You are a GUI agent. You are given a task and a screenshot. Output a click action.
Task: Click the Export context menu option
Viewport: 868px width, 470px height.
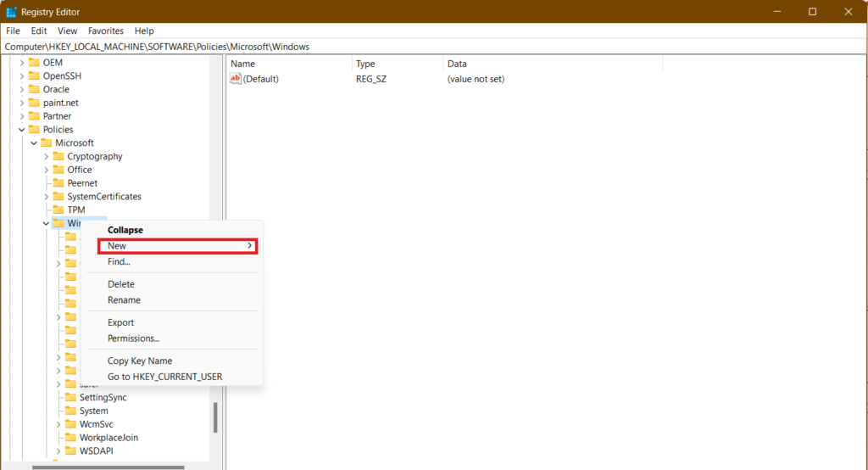tap(121, 322)
